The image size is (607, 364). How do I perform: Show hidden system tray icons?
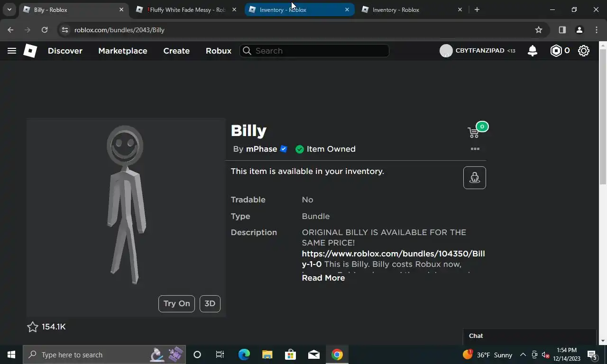point(523,355)
